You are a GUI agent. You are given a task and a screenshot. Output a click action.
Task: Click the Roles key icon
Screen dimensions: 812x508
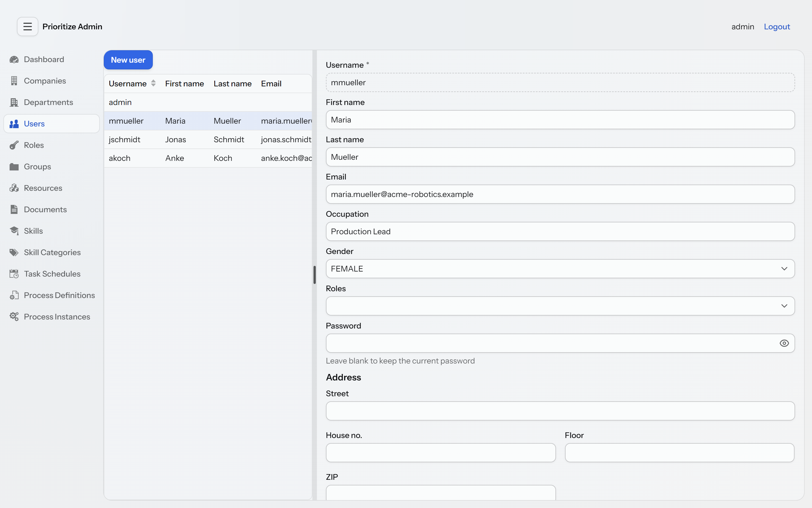[x=14, y=145]
